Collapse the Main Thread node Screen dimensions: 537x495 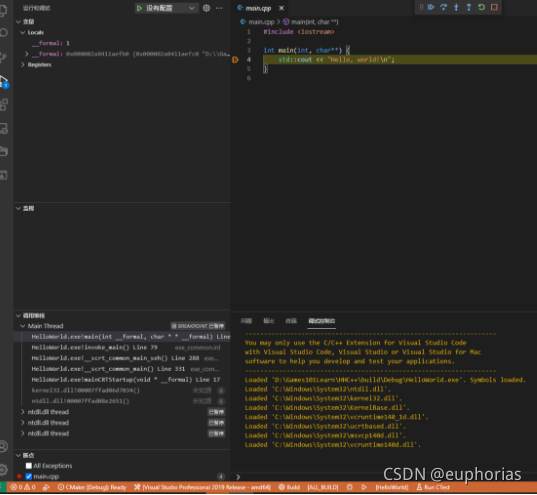[x=23, y=326]
